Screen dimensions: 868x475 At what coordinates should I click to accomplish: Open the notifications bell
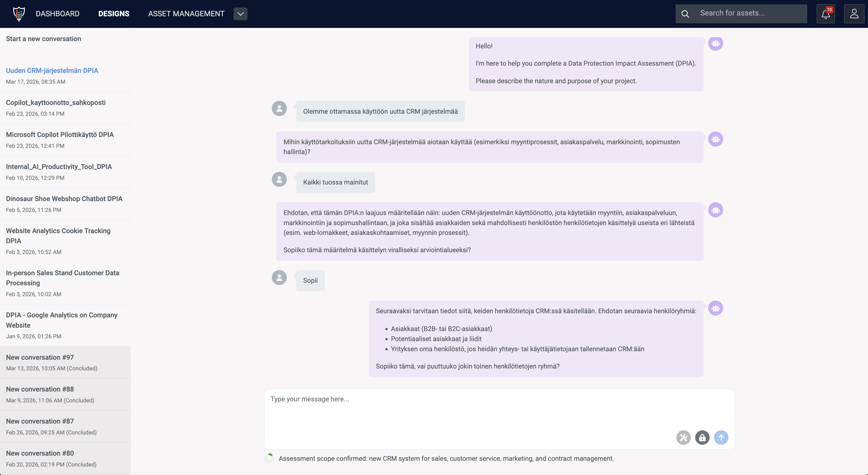(x=825, y=14)
